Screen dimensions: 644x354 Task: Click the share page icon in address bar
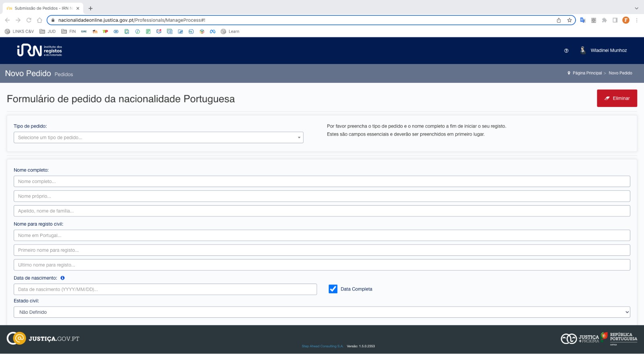559,20
